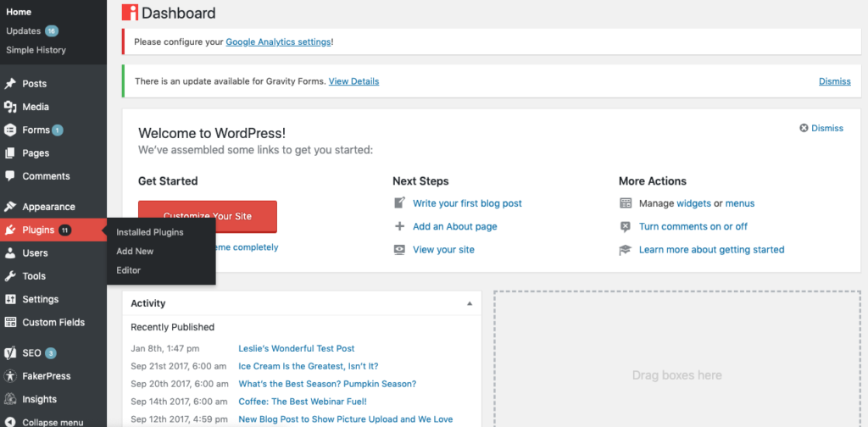This screenshot has height=427, width=868.
Task: Click Turn comments on or off
Action: (693, 226)
